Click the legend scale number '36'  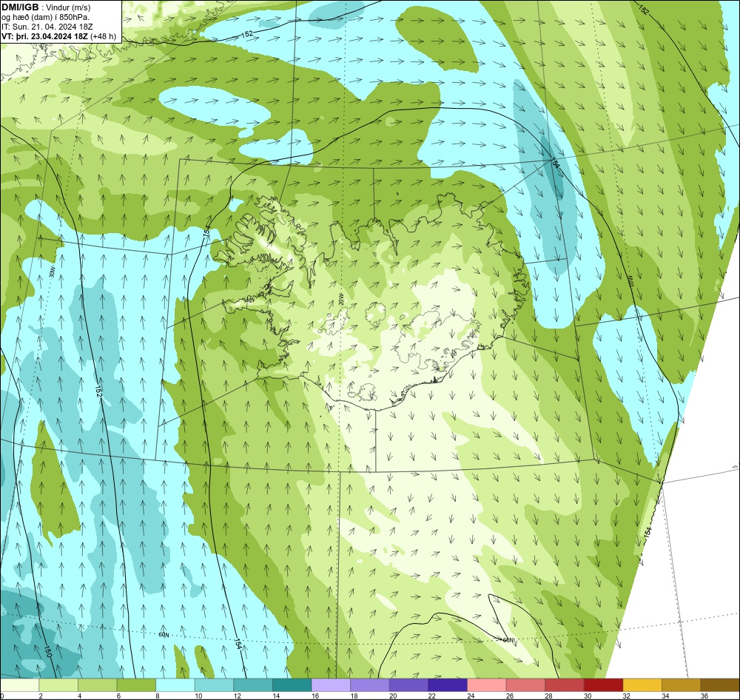(x=704, y=696)
